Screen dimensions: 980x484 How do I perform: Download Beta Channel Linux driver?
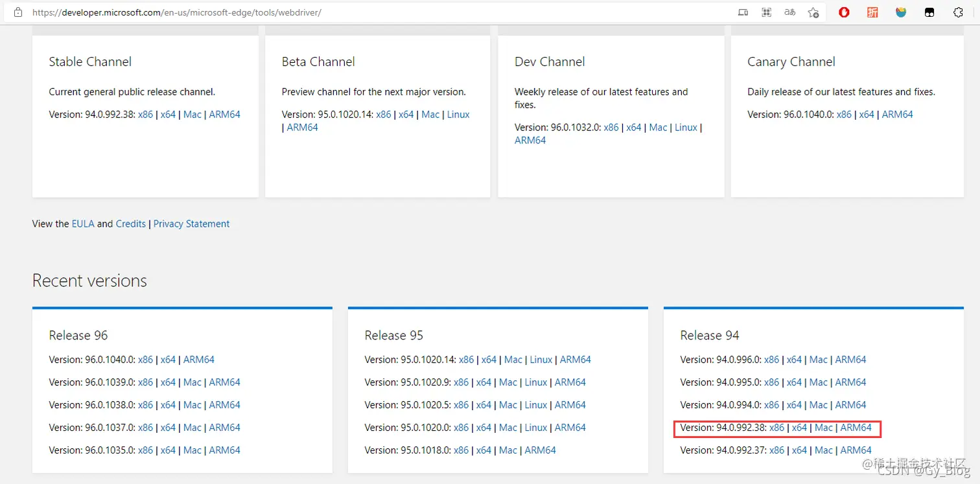pyautogui.click(x=458, y=114)
